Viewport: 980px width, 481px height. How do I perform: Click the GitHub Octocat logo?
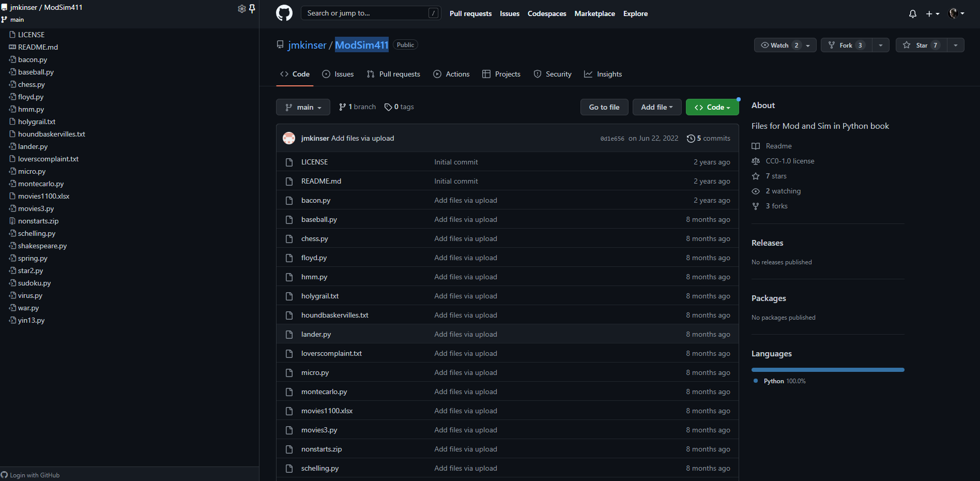pos(284,13)
